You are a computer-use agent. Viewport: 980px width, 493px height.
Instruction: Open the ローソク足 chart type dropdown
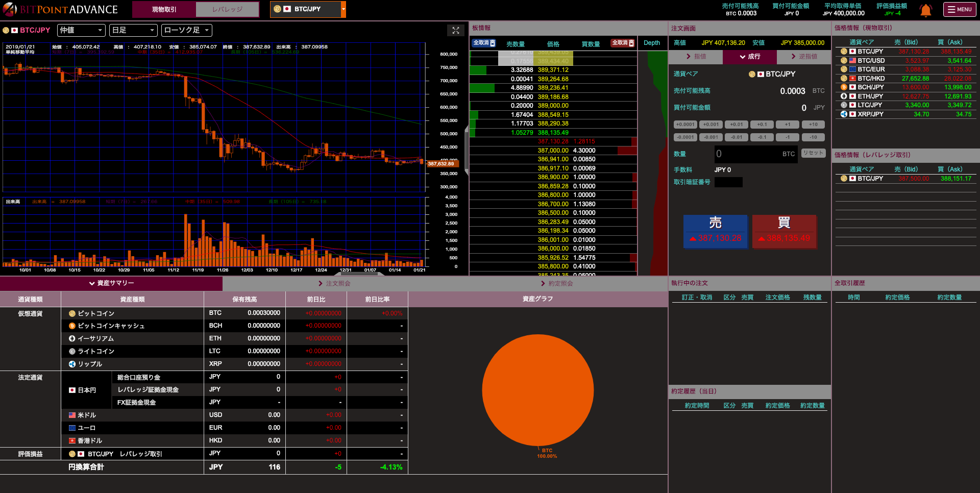[x=187, y=31]
